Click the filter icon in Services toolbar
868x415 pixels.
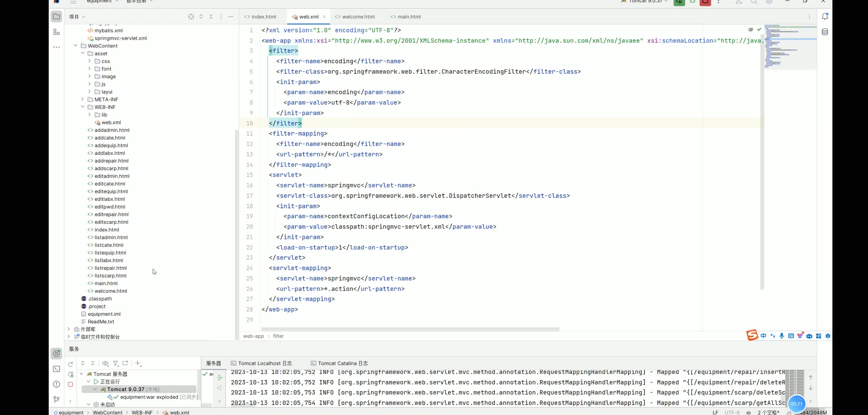click(x=115, y=363)
